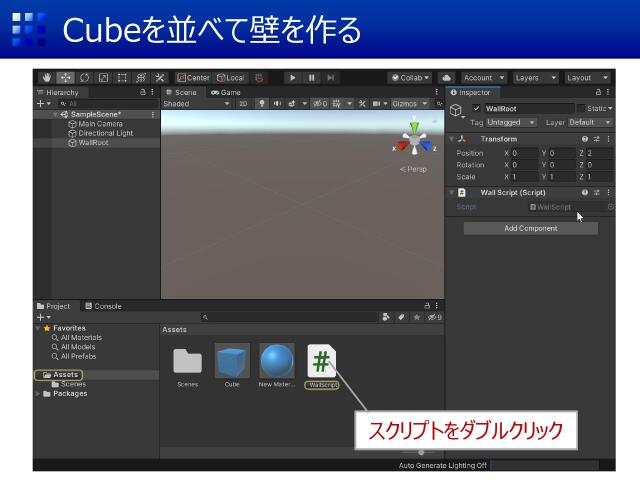This screenshot has height=480, width=640.
Task: Open the Tag Untagged dropdown
Action: tap(511, 122)
